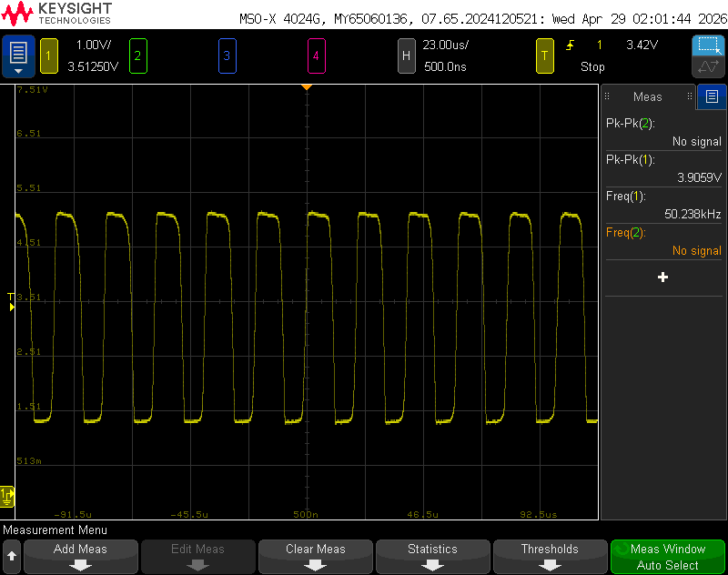Open the Clear Meas softkey
Screen dimensions: 728x575
click(315, 557)
